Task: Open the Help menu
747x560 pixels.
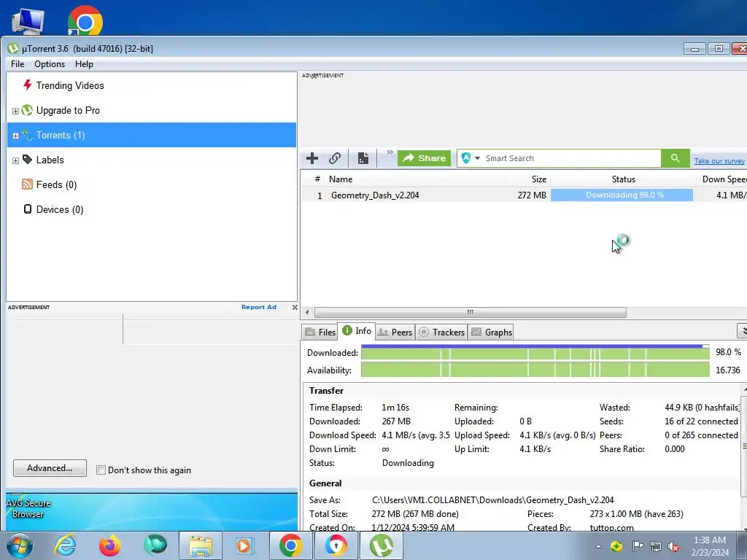Action: pos(84,64)
